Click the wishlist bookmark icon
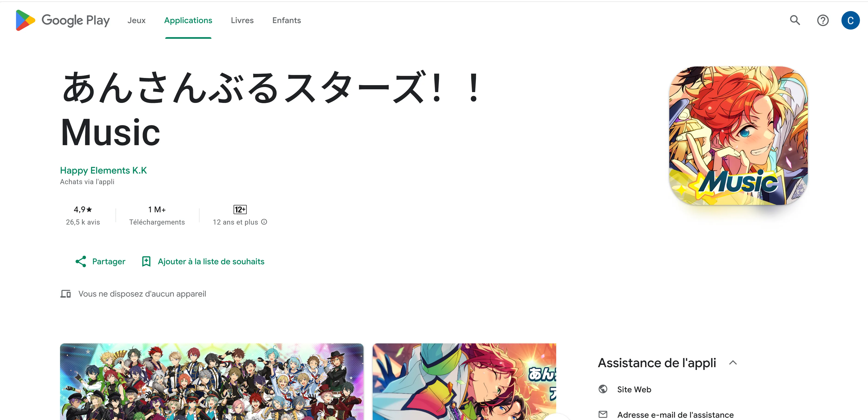868x420 pixels. coord(146,261)
